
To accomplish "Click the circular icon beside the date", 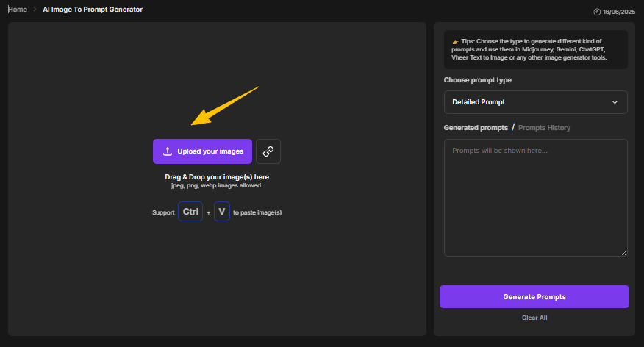I will (596, 12).
